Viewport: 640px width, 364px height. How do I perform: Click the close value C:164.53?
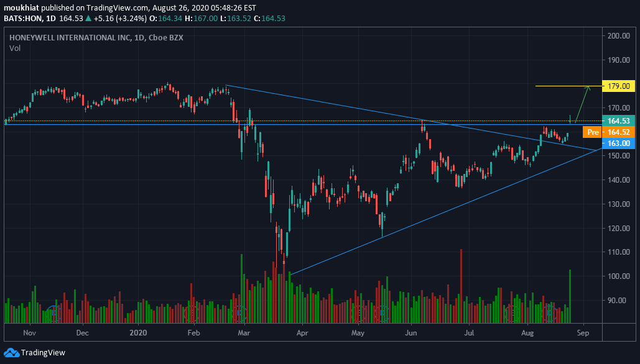270,19
